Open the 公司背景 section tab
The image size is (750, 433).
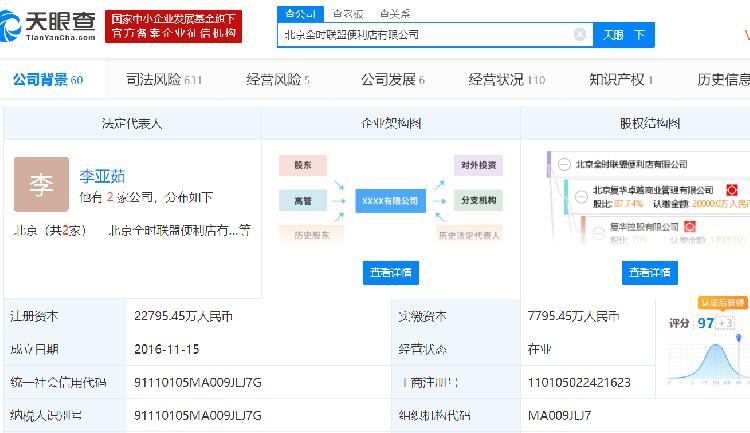(x=48, y=79)
